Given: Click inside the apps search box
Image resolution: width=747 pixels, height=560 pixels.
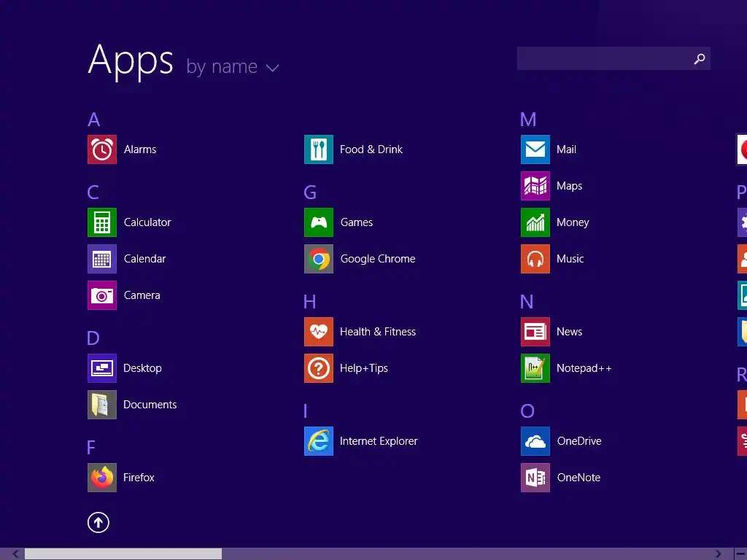Looking at the screenshot, I should [x=614, y=58].
